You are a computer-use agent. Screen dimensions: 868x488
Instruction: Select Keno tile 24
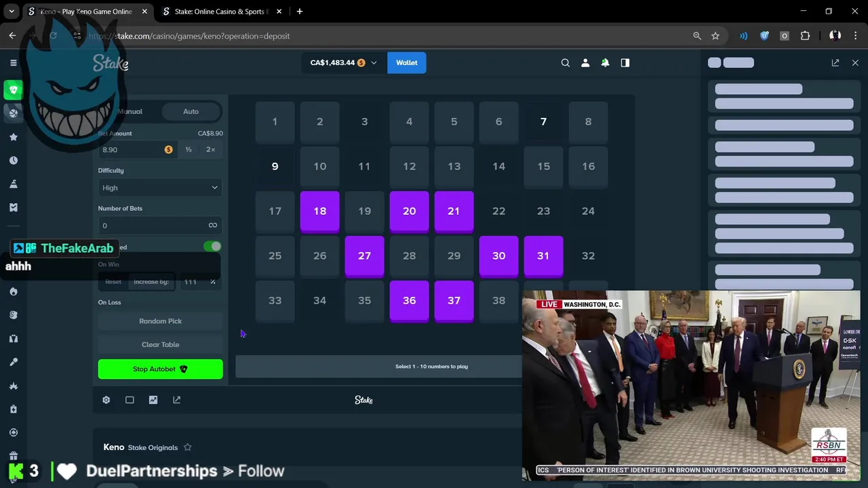point(588,211)
